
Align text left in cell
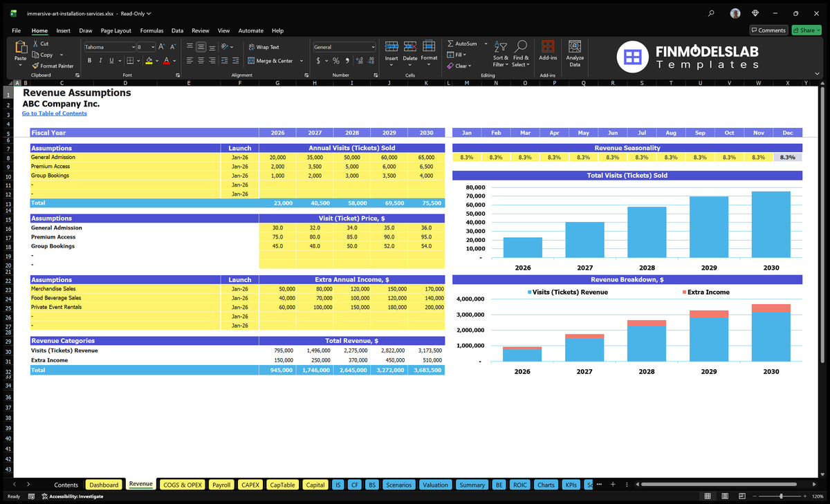190,61
